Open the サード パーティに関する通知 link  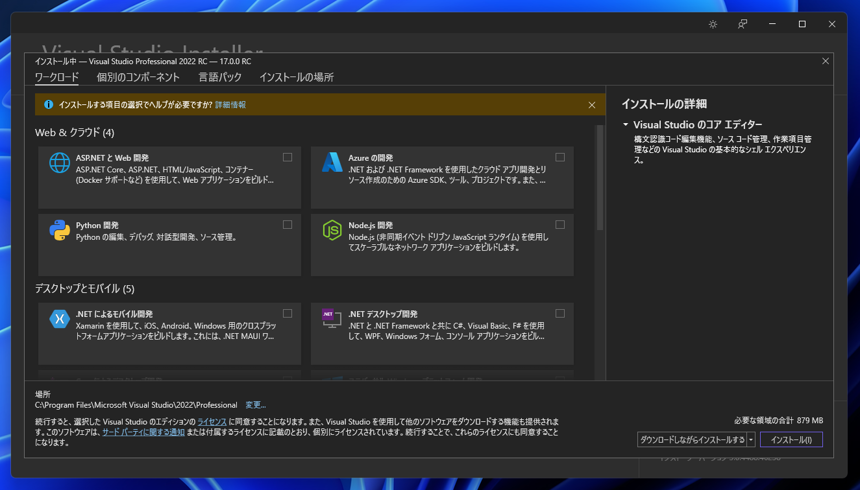pyautogui.click(x=143, y=432)
